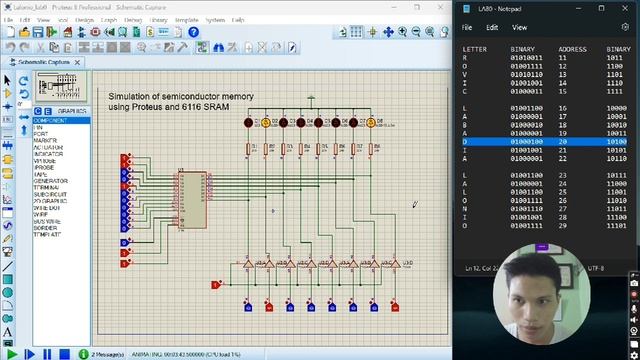
Task: Open the Proteus Design menu
Action: 84,20
